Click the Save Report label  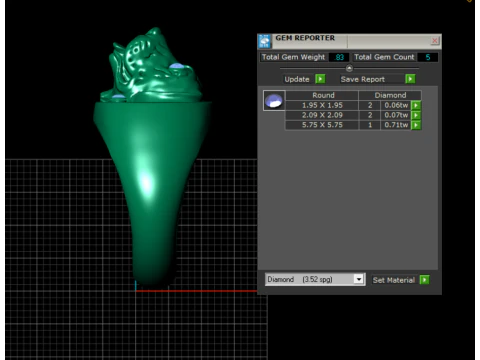click(x=363, y=79)
